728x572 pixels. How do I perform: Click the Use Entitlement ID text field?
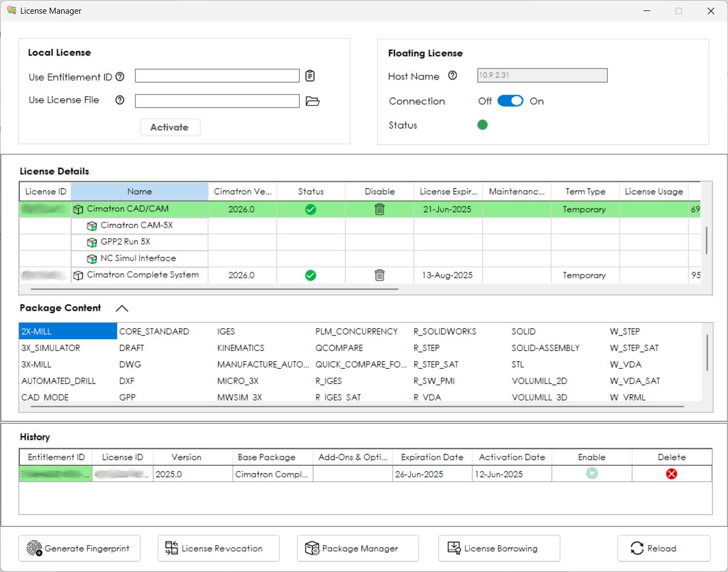coord(217,76)
